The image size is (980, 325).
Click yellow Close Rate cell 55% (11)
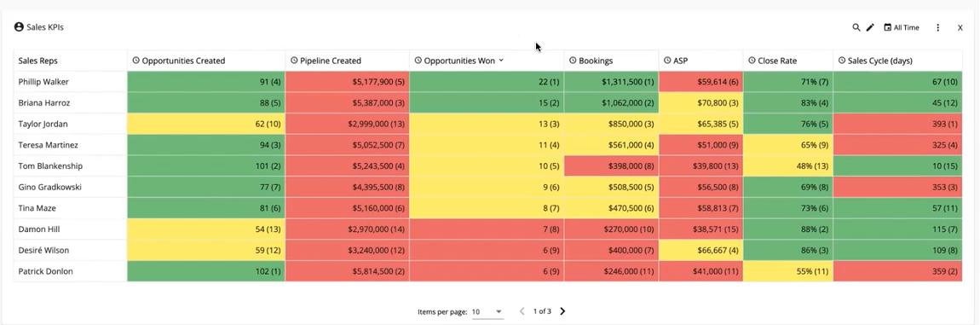[788, 271]
